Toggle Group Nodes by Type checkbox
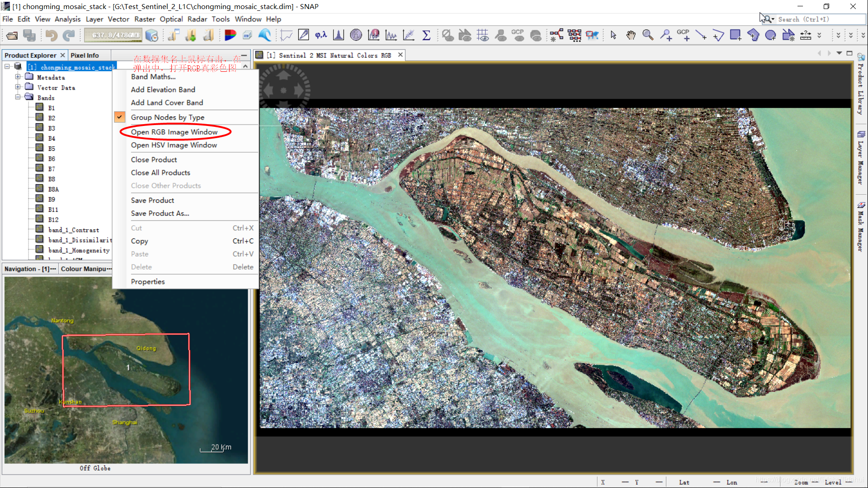Viewport: 868px width, 488px height. (x=120, y=117)
